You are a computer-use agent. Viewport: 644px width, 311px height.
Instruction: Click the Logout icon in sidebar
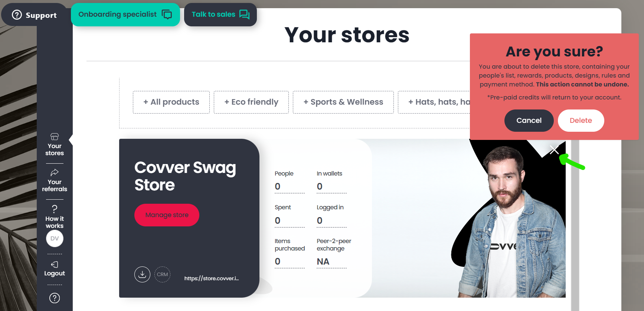click(55, 264)
